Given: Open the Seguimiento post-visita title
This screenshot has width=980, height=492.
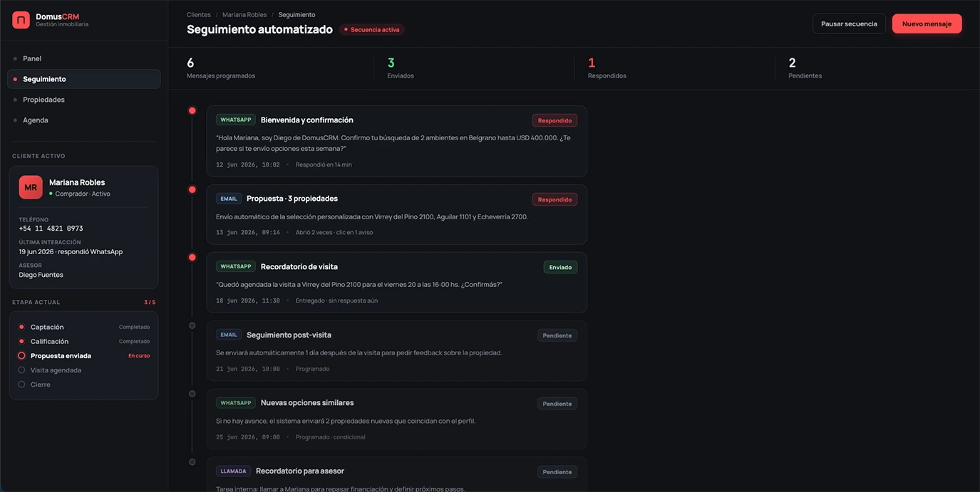Looking at the screenshot, I should 289,335.
